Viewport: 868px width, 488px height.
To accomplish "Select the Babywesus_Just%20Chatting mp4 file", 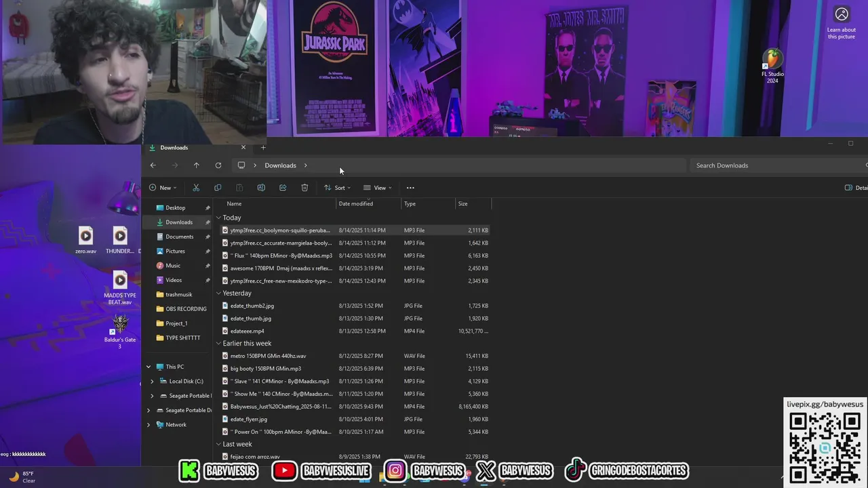I will pos(355,407).
